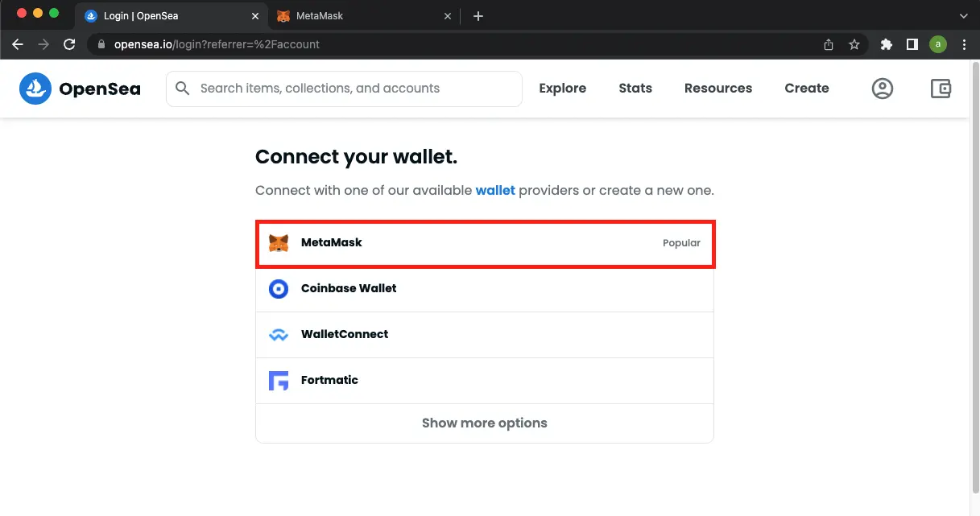980x516 pixels.
Task: Choose Coinbase Wallet option
Action: coord(485,289)
